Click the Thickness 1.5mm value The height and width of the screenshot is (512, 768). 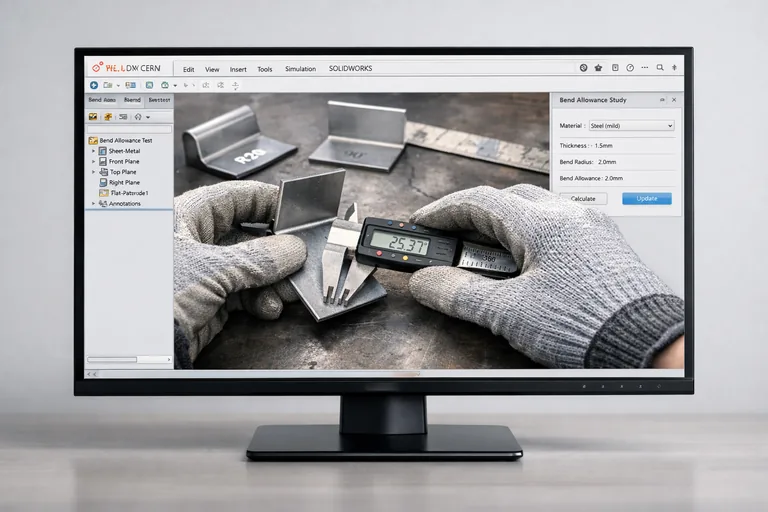(x=603, y=146)
